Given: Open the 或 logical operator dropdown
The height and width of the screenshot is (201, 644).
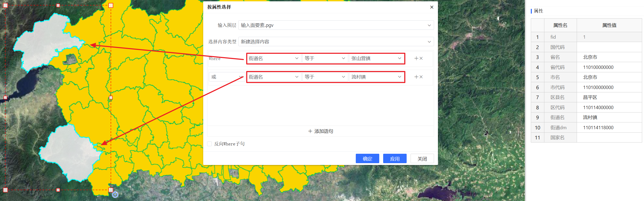Looking at the screenshot, I should pyautogui.click(x=226, y=77).
